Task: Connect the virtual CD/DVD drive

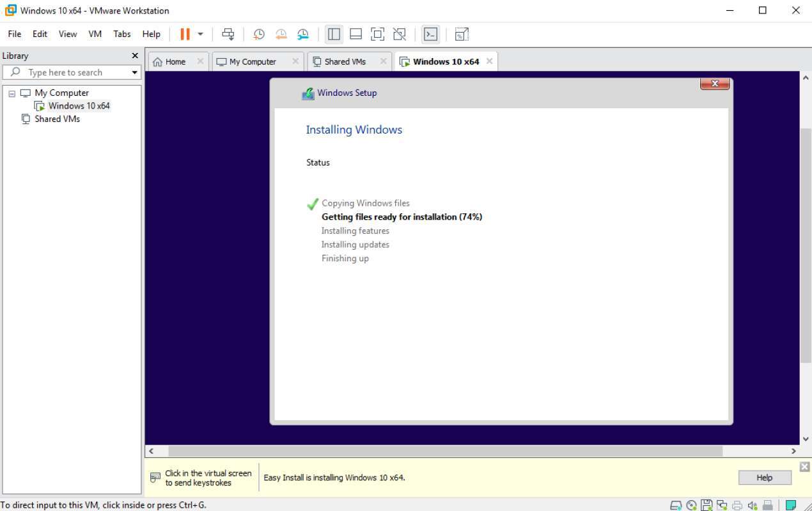Action: (x=691, y=505)
